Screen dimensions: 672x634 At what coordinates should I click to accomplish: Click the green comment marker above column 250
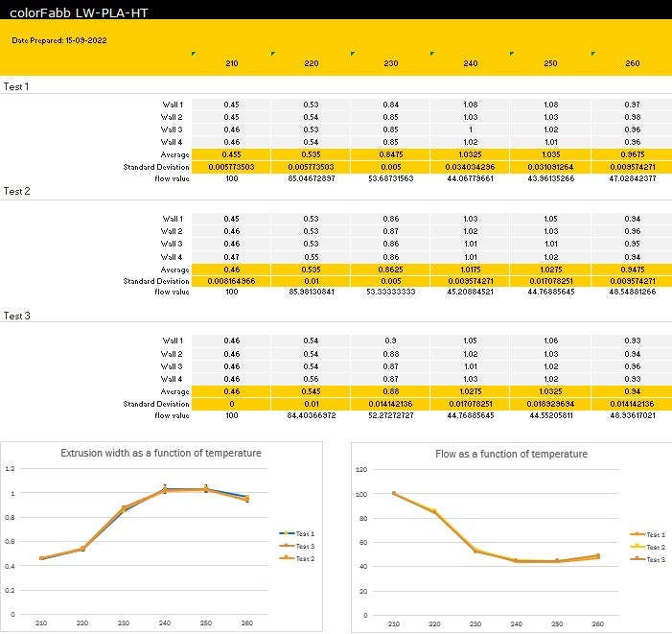[x=512, y=54]
